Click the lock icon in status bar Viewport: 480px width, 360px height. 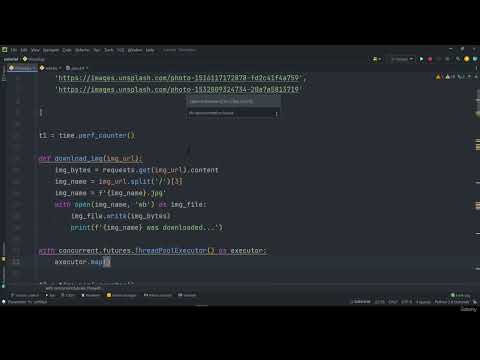[475, 302]
